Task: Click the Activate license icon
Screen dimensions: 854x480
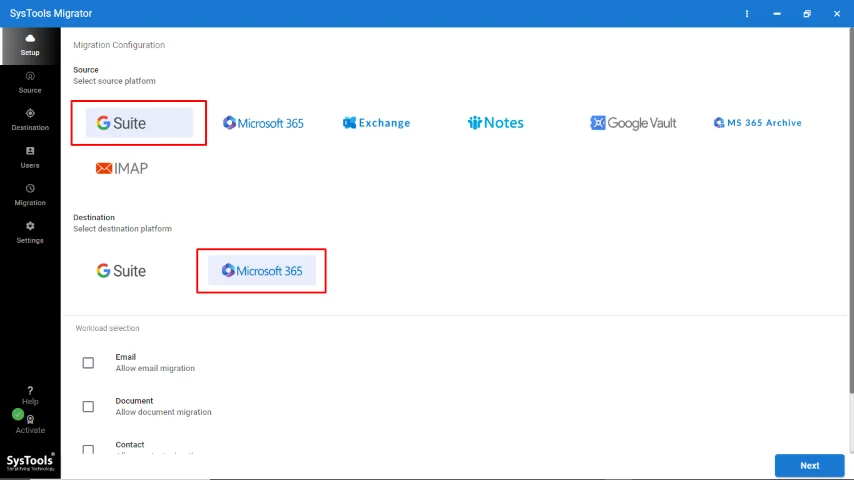Action: [x=30, y=420]
